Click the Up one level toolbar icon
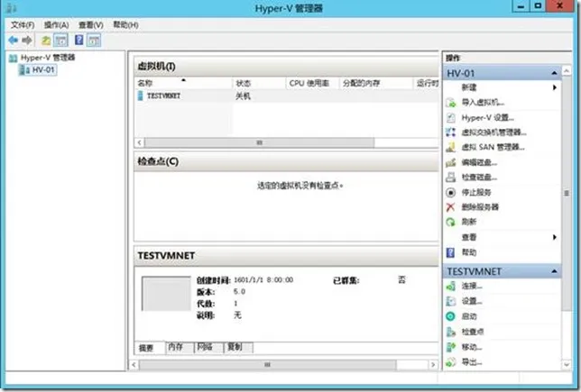Viewport: 581px width, 392px height. coord(46,40)
